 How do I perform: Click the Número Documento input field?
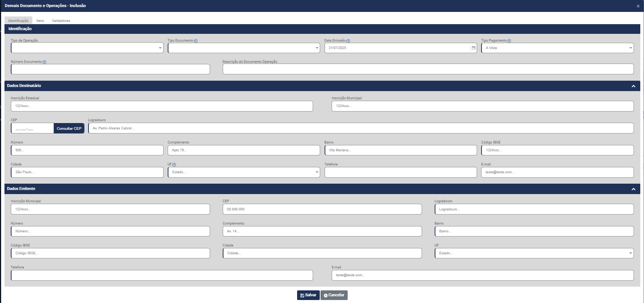click(x=110, y=69)
